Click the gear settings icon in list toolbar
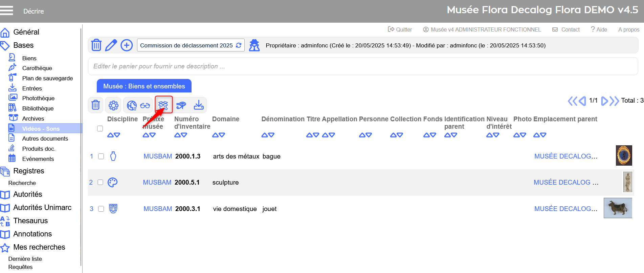This screenshot has height=273, width=644. coord(113,105)
